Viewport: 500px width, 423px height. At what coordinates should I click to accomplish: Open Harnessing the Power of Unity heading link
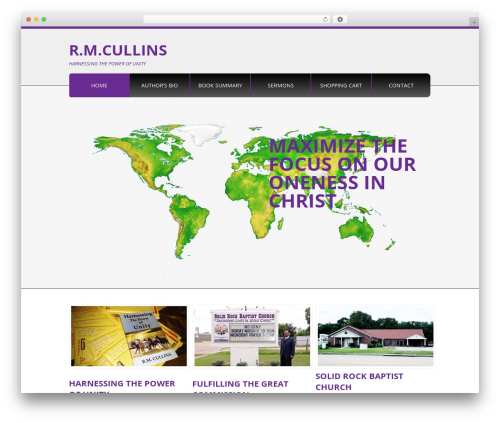[122, 387]
